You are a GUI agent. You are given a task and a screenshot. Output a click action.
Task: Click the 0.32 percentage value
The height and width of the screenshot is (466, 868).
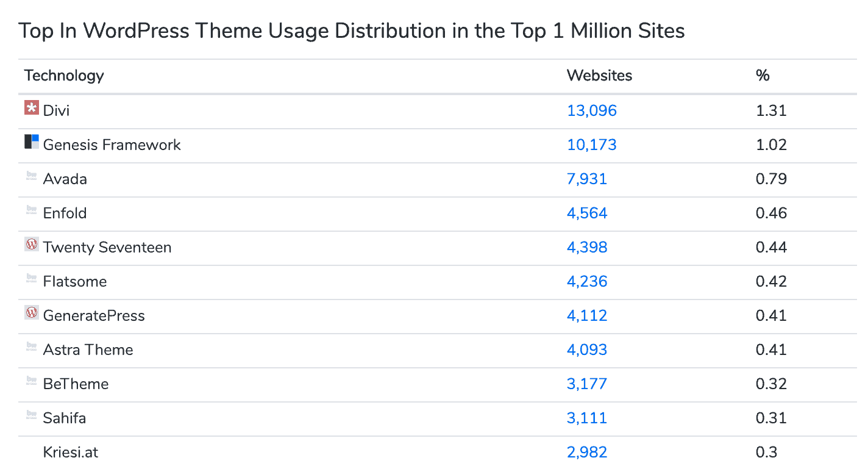pos(771,384)
